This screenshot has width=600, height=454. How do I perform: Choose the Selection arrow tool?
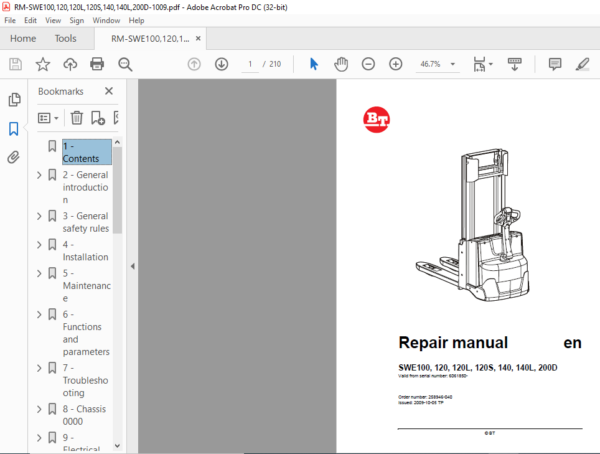314,64
